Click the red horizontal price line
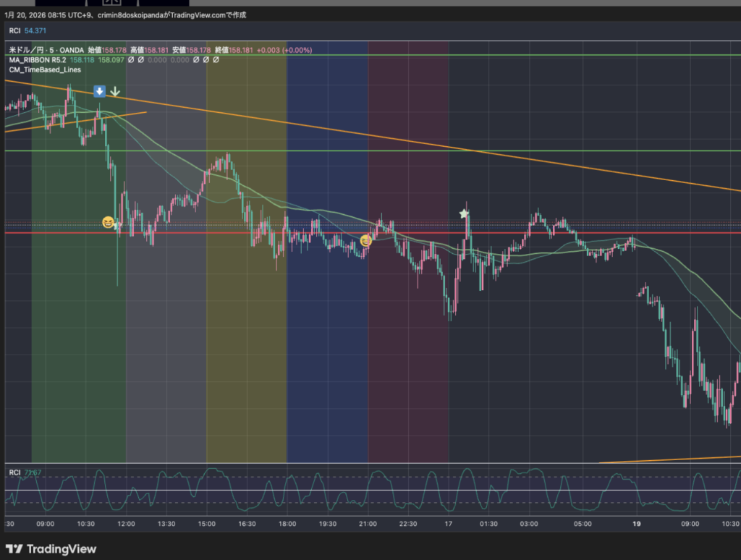741x560 pixels. point(507,233)
